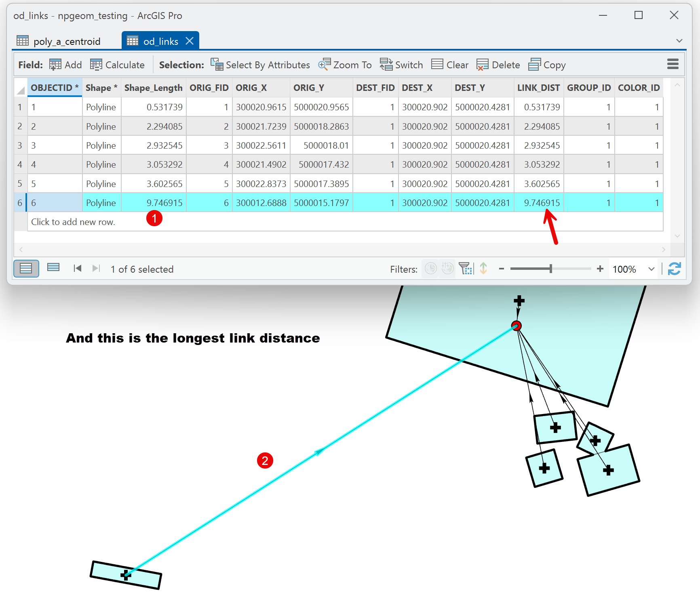Open the Calculate Field tool
The image size is (700, 616).
point(97,65)
